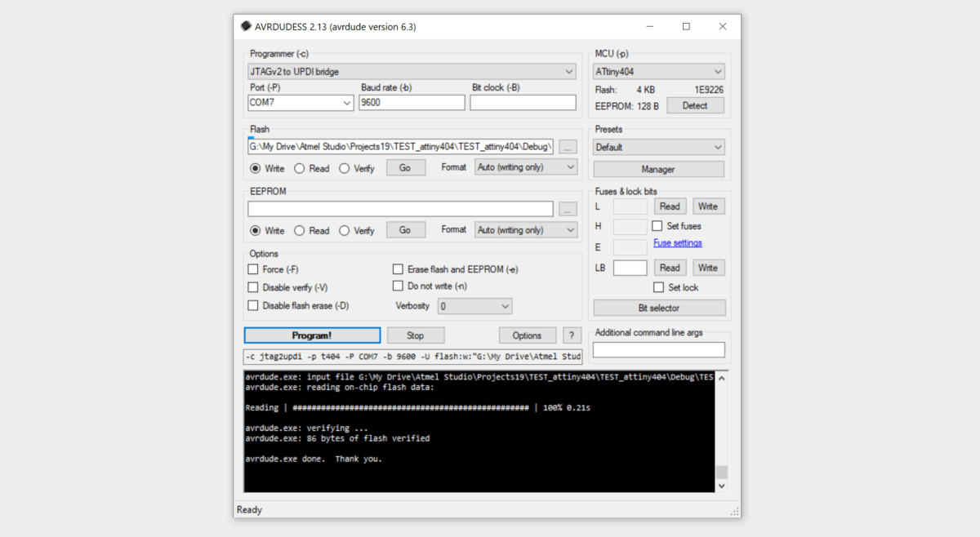Click the EEPROM Go button
Screen dimensions: 980x537
point(405,230)
